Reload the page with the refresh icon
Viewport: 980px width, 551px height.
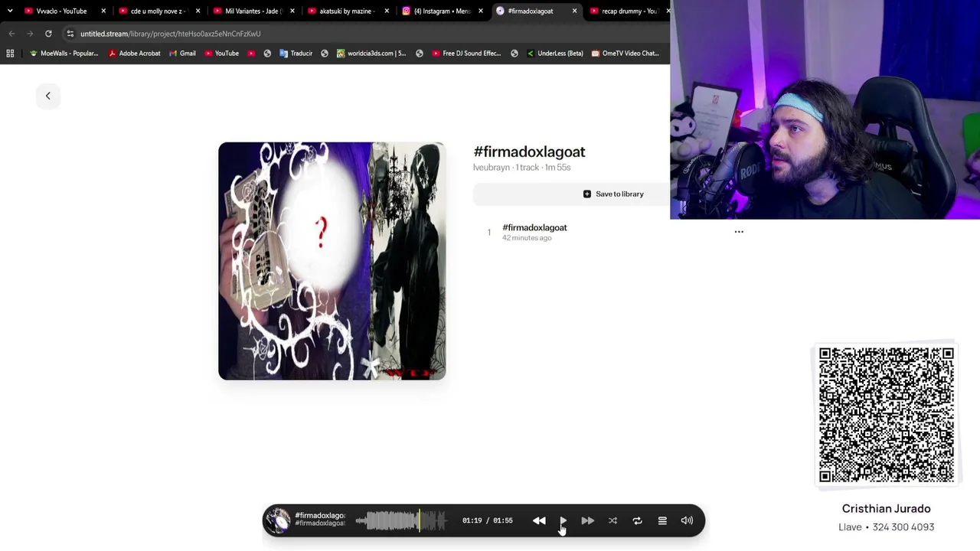coord(48,34)
